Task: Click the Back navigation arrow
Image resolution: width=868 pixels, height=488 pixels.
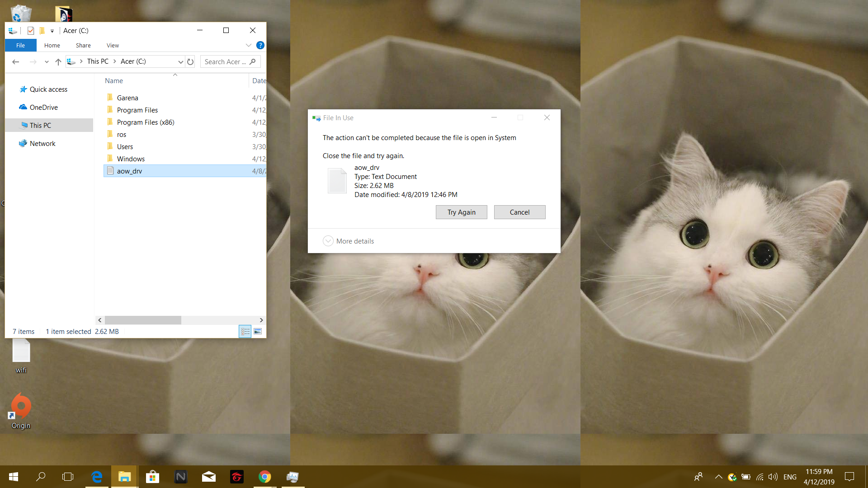Action: (16, 62)
